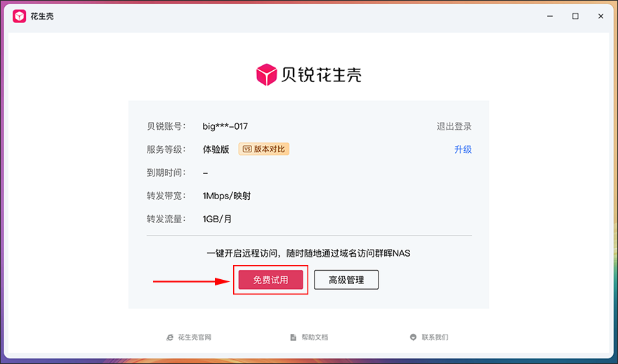618x364 pixels.
Task: Click the account name big***-017
Action: (225, 126)
